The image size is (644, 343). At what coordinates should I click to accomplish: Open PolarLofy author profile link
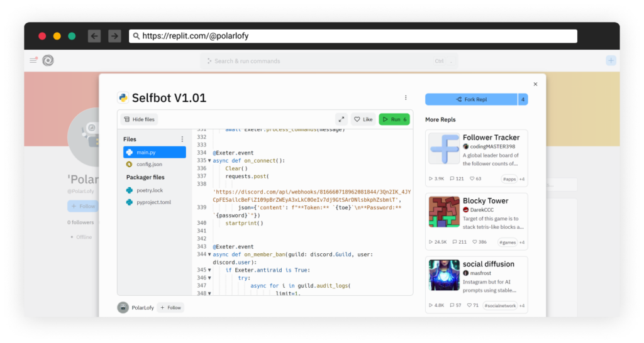point(143,308)
